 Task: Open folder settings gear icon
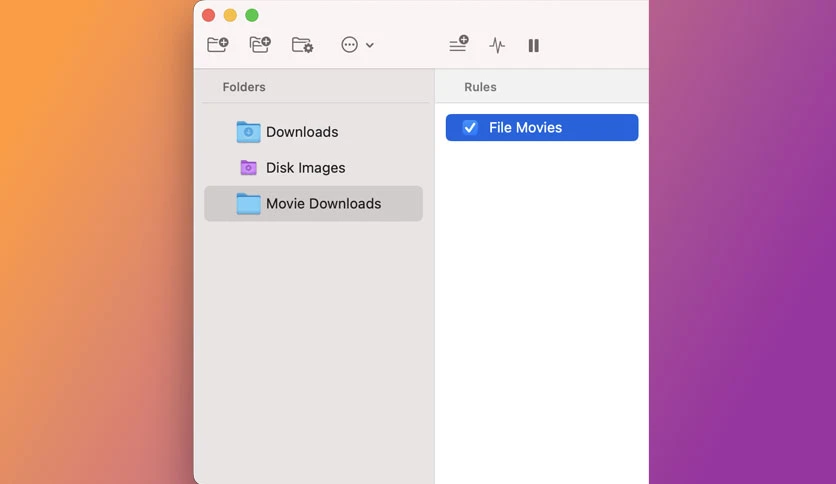tap(302, 45)
